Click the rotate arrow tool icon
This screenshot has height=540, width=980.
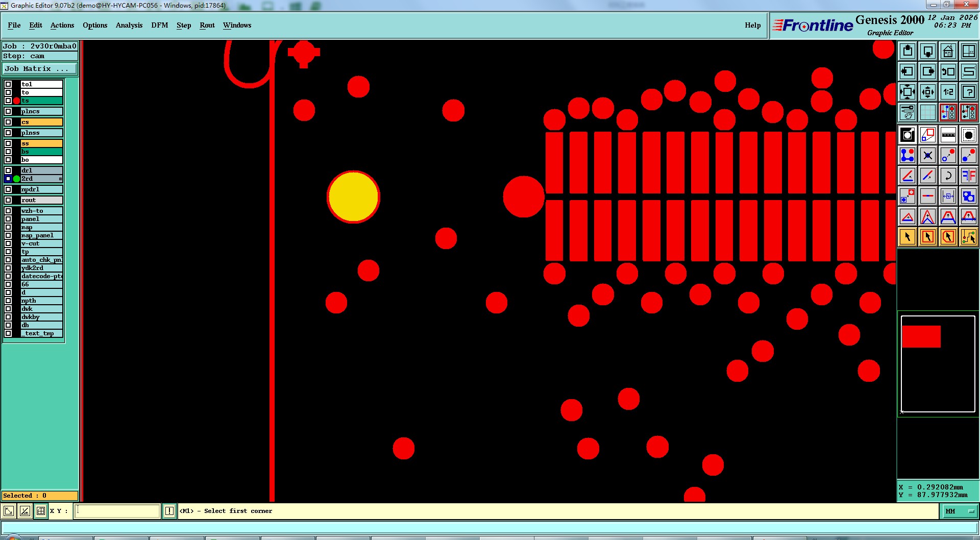948,176
